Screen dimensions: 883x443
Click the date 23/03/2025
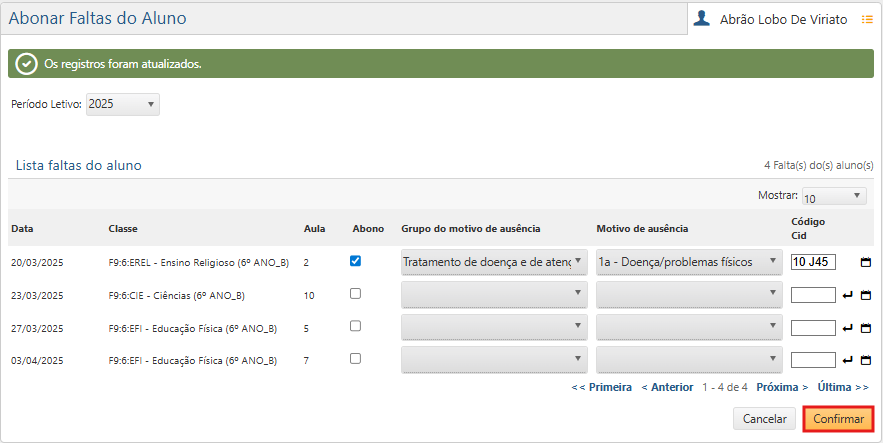[x=37, y=296]
